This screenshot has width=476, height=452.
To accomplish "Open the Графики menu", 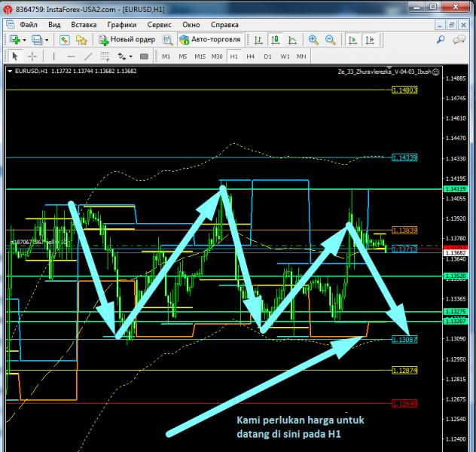I will point(122,25).
